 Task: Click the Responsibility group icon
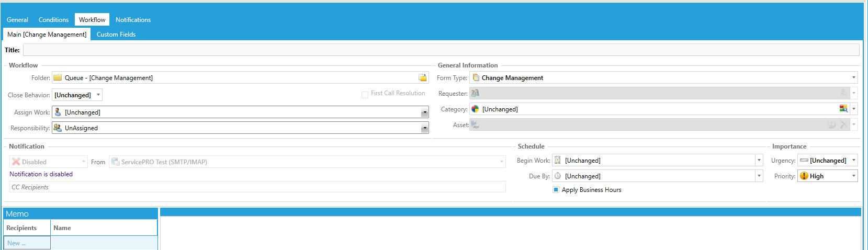[58, 128]
